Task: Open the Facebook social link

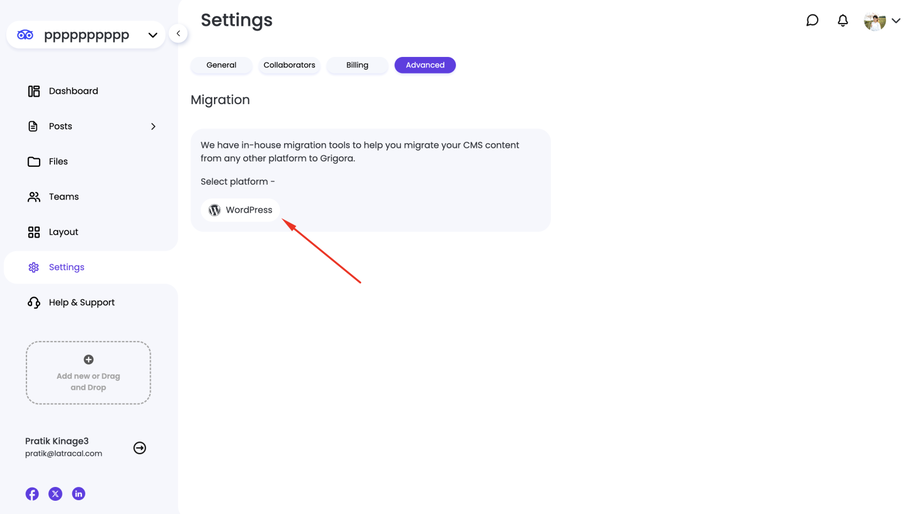Action: (x=32, y=494)
